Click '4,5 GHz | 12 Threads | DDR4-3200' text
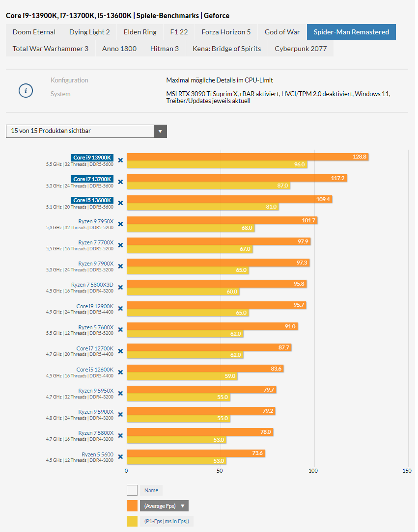The width and height of the screenshot is (418, 532). click(x=80, y=460)
